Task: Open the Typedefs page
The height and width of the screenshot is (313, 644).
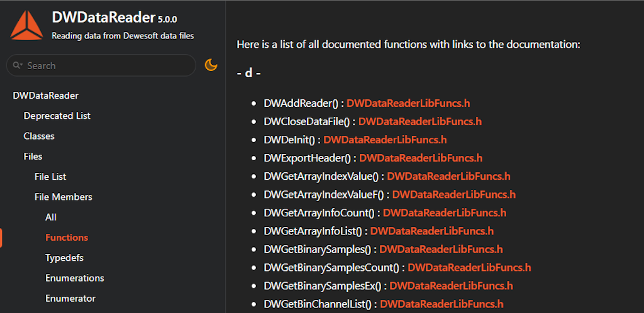Action: click(65, 258)
